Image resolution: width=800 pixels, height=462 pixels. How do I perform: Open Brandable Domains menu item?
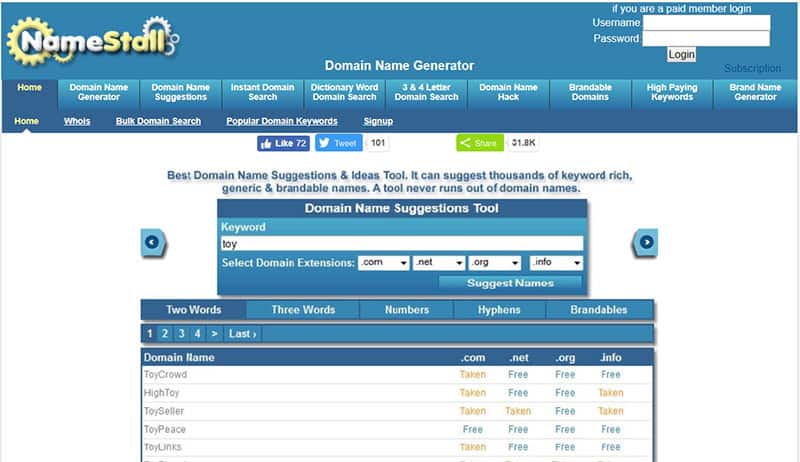tap(590, 92)
